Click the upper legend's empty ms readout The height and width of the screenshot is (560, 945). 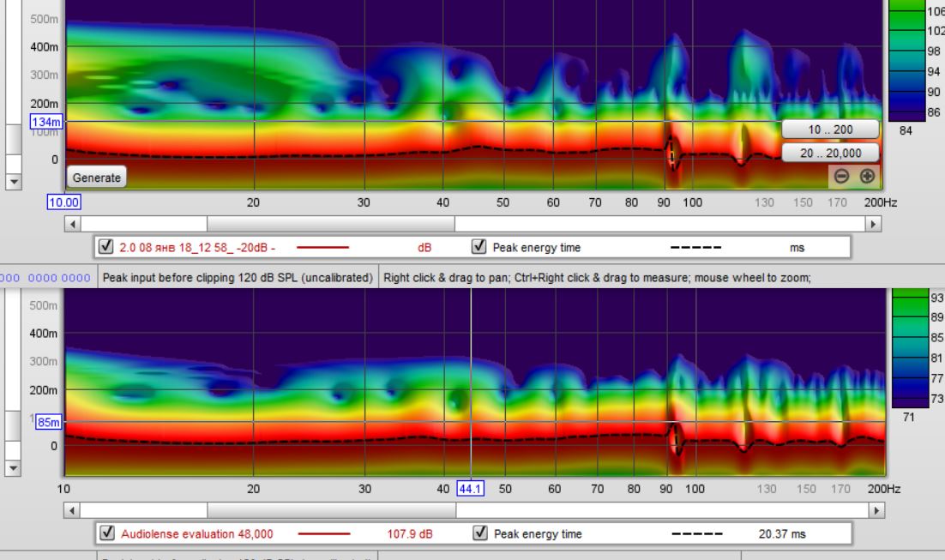click(797, 247)
